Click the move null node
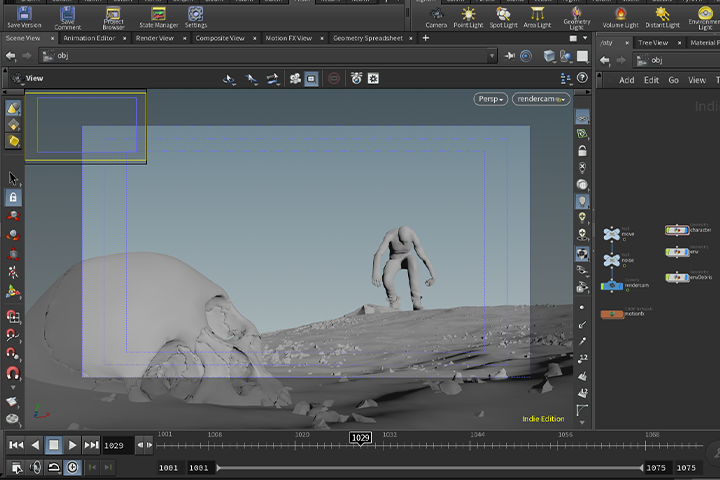 coord(612,234)
